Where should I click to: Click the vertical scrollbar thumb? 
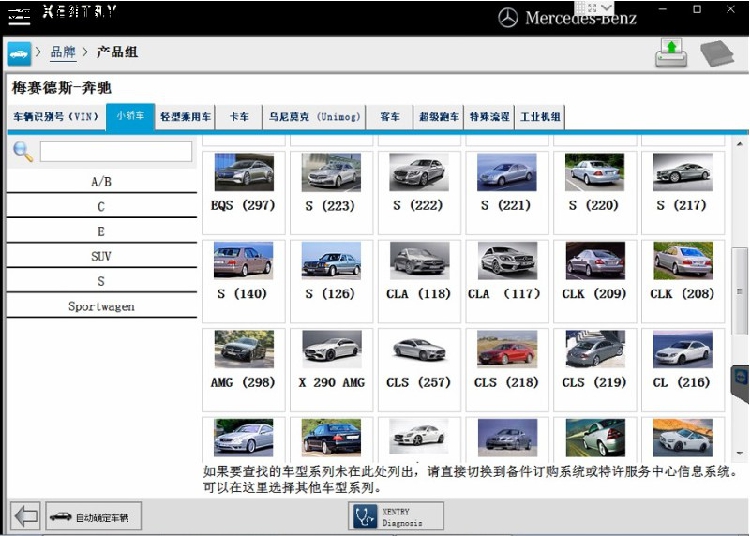739,291
